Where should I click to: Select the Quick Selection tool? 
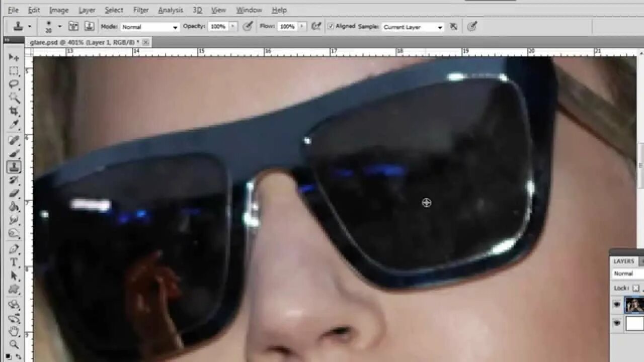(x=14, y=98)
